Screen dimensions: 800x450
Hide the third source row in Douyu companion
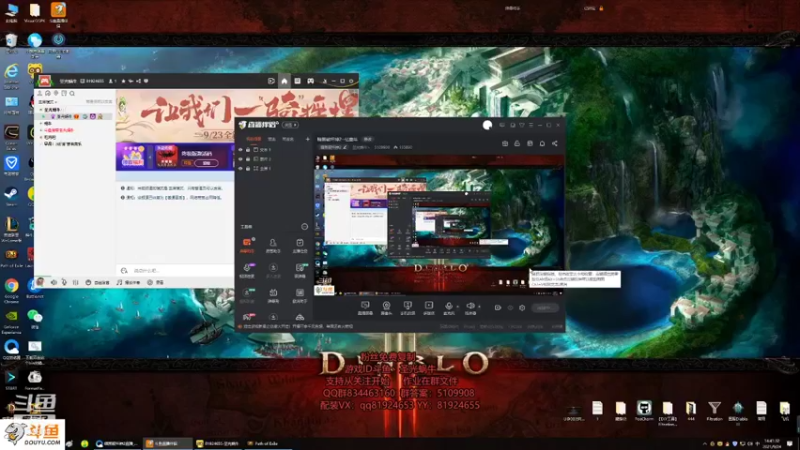[240, 168]
